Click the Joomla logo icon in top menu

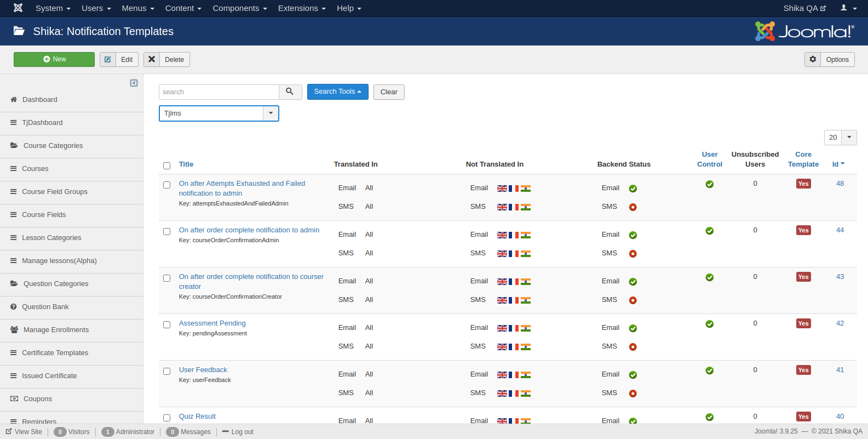(18, 8)
